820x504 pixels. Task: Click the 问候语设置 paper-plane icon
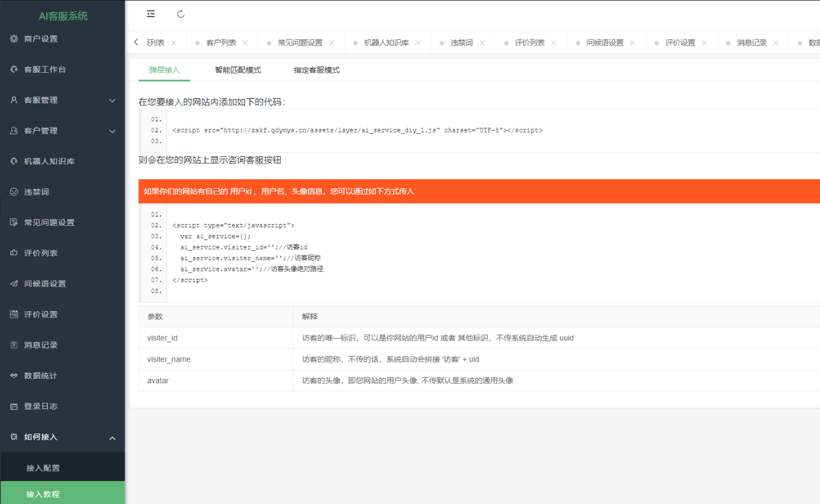[14, 284]
